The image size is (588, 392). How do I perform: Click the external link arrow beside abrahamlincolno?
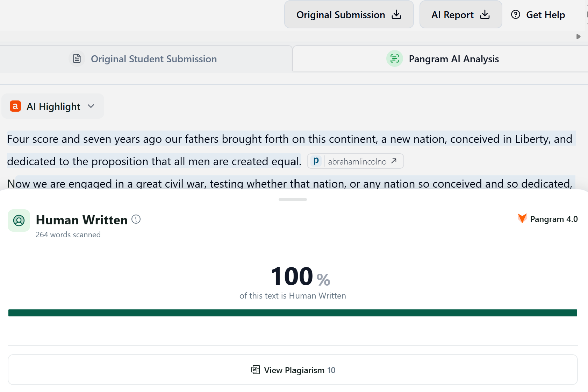tap(394, 161)
